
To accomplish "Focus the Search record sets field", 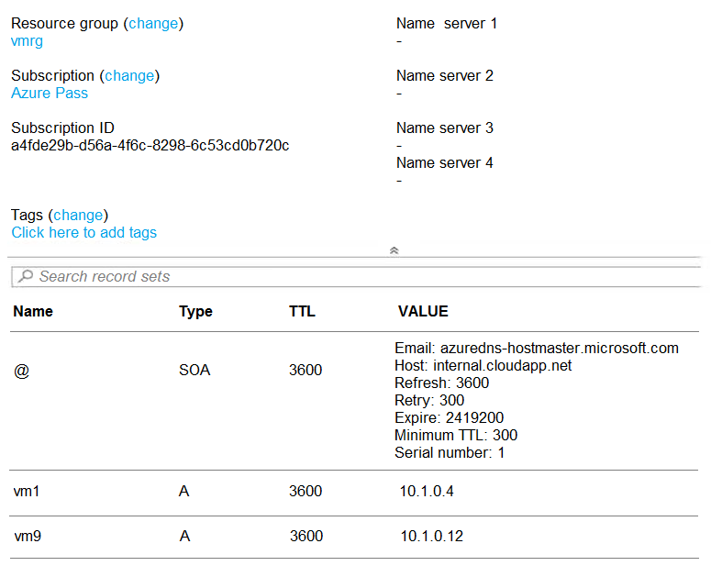I will [356, 276].
